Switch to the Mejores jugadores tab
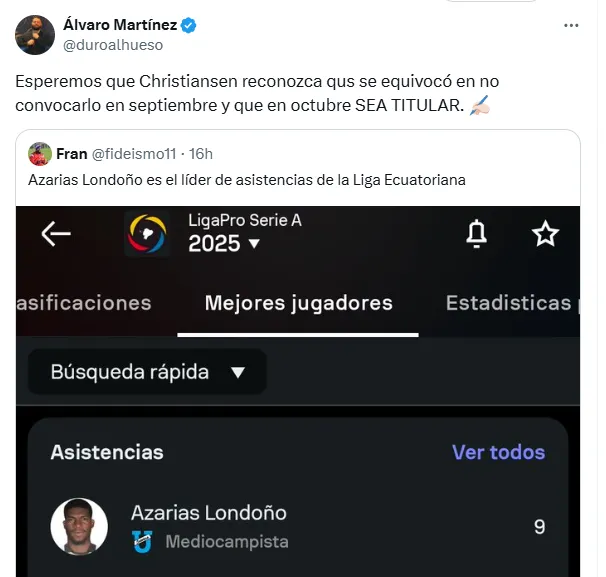The width and height of the screenshot is (606, 577). click(x=298, y=303)
